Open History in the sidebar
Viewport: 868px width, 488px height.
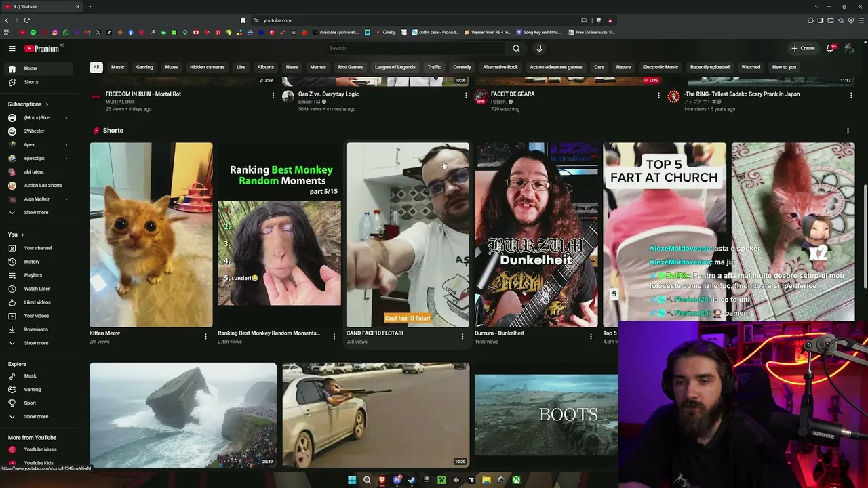(x=39, y=262)
